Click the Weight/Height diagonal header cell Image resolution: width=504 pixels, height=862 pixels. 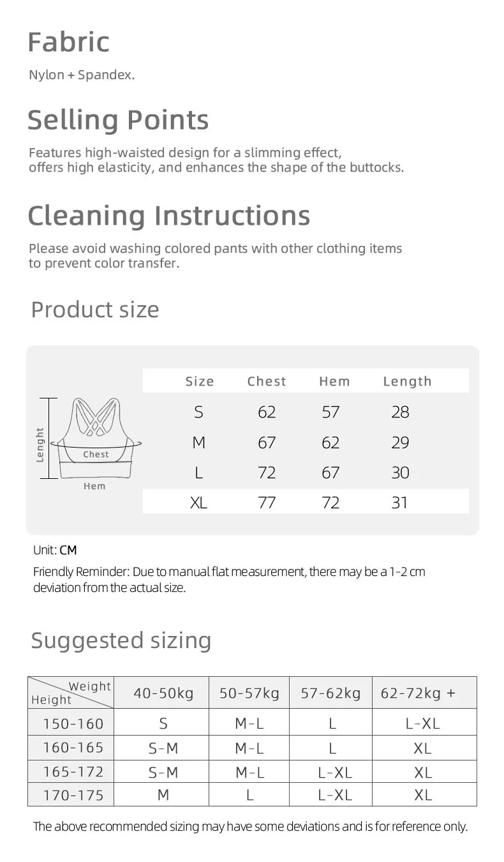[x=71, y=693]
